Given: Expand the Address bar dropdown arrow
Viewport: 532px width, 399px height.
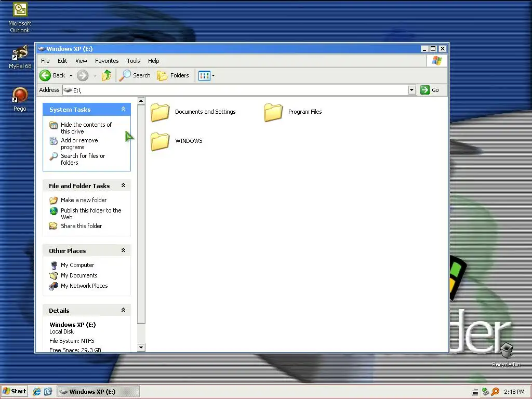Looking at the screenshot, I should point(412,90).
